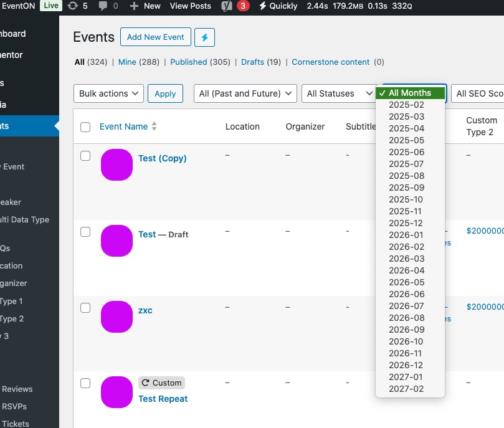Expand the All (Past and Future) dropdown

pyautogui.click(x=245, y=93)
